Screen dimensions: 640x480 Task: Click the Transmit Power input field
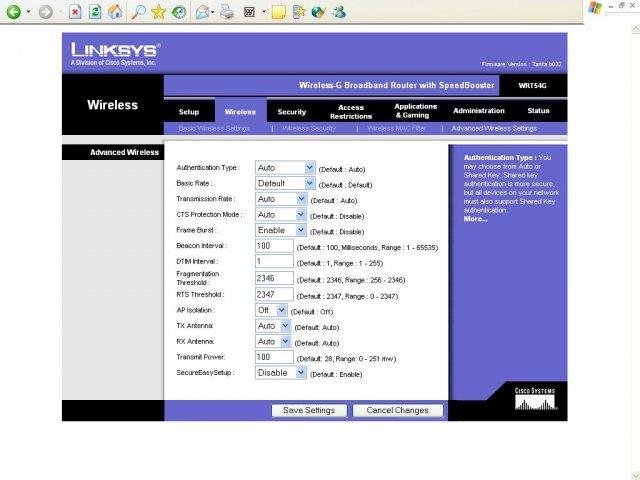(x=274, y=357)
